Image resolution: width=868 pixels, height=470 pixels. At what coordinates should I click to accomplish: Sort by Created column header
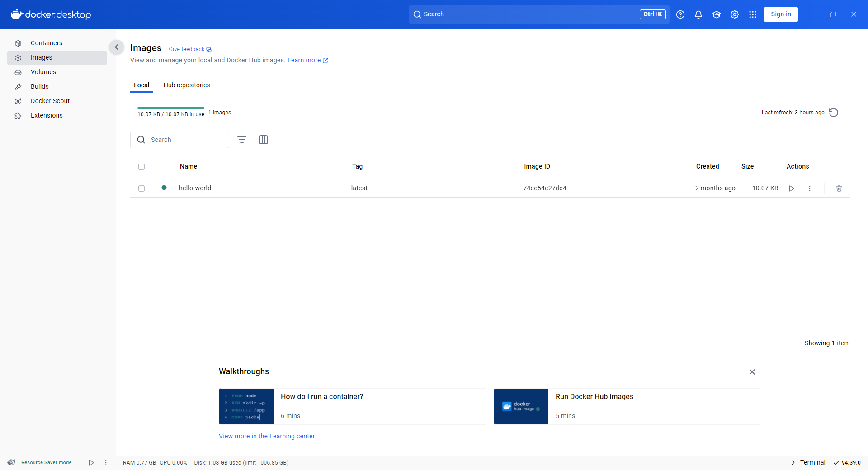(708, 166)
